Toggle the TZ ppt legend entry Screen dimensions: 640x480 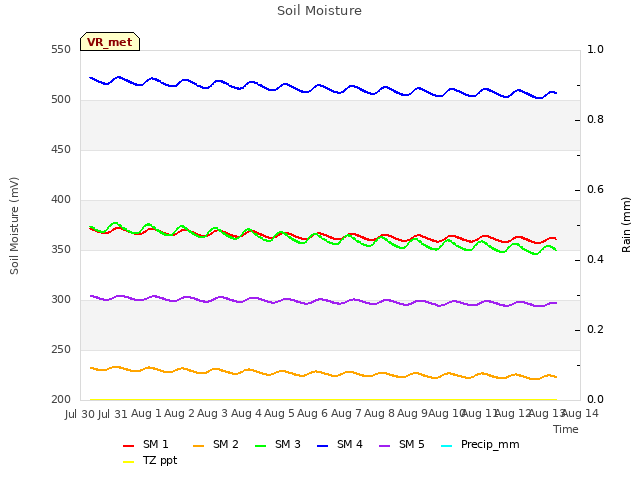[x=150, y=460]
